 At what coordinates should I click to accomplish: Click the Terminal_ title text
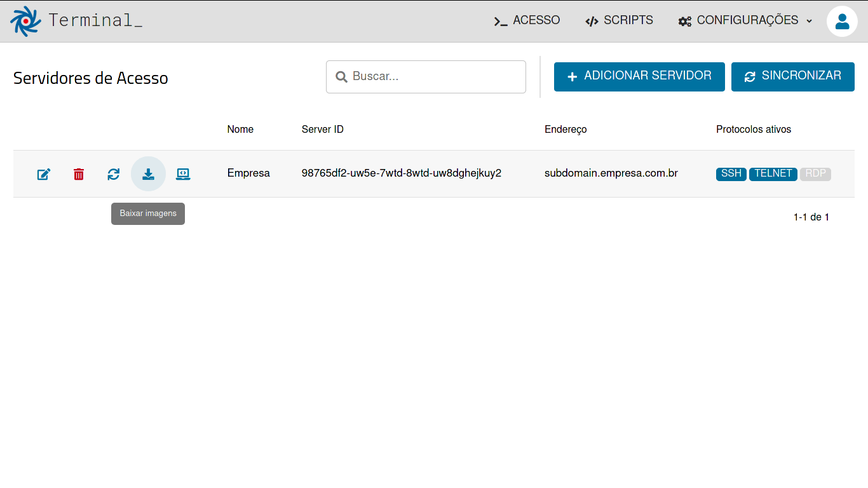coord(95,20)
